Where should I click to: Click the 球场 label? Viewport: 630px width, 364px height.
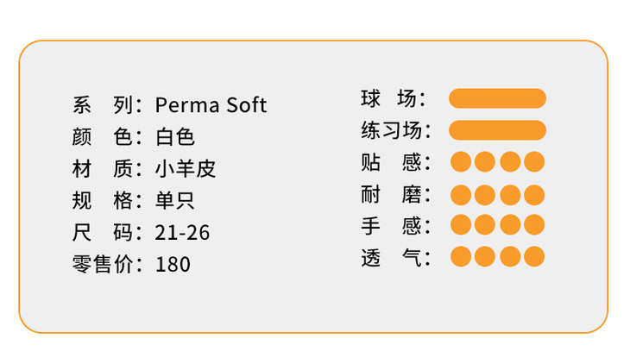(389, 98)
